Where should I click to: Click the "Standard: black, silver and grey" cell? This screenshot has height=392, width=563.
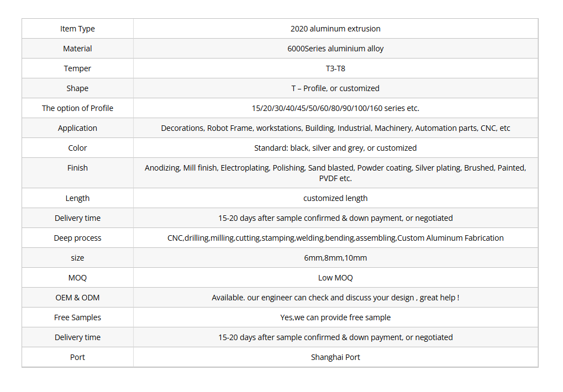coord(335,148)
